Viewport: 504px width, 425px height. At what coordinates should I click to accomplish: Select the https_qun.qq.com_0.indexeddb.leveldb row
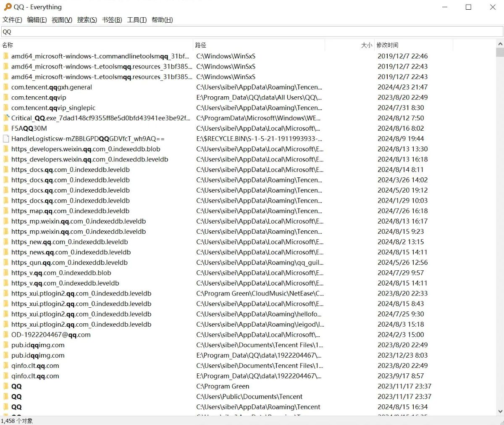pos(69,263)
